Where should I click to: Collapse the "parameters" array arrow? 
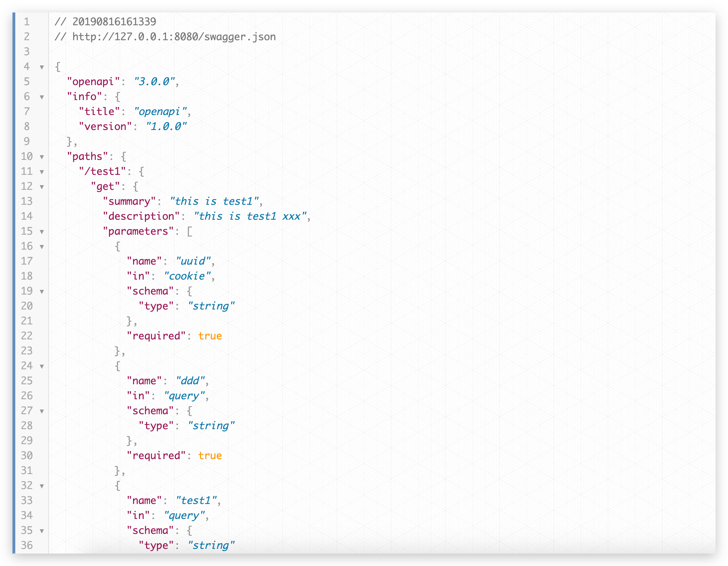[x=42, y=232]
